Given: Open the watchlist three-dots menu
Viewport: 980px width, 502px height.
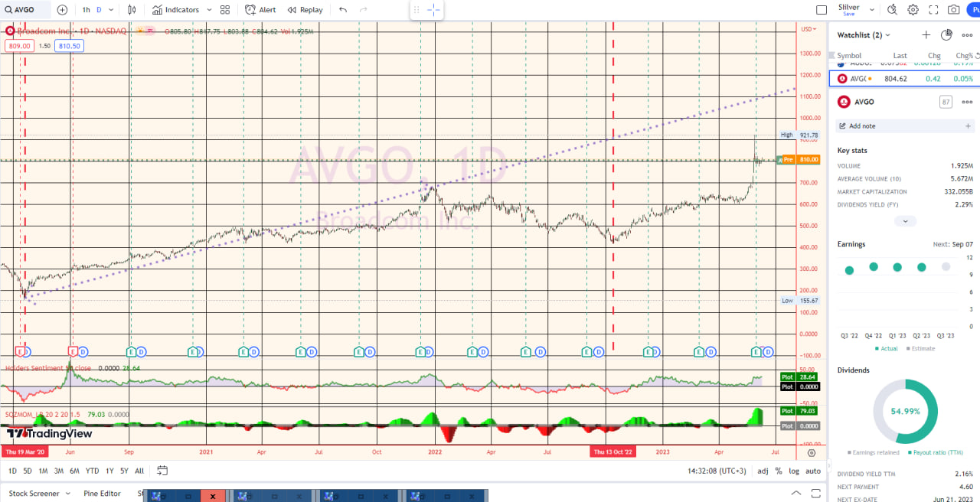Looking at the screenshot, I should click(x=966, y=35).
